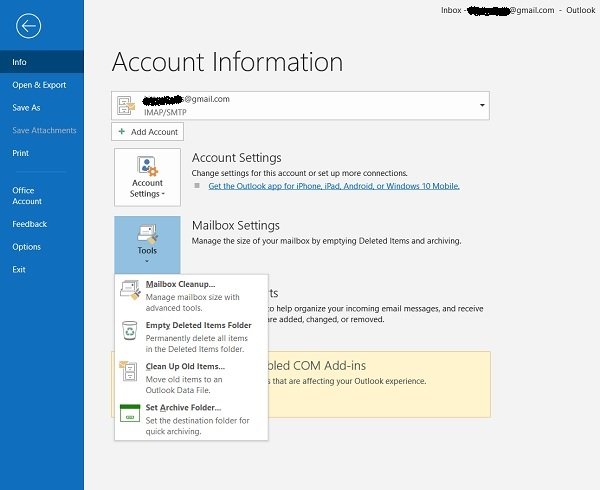The width and height of the screenshot is (600, 490).
Task: Select Save Attachments in the sidebar
Action: click(42, 130)
